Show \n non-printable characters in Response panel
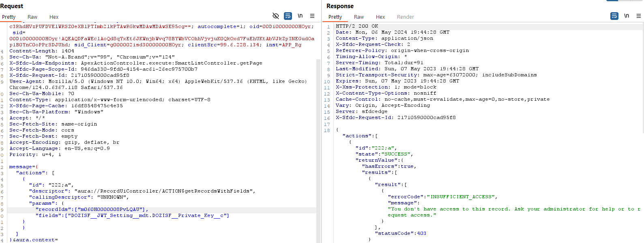Screen dimensions: 644x243 (x=627, y=16)
